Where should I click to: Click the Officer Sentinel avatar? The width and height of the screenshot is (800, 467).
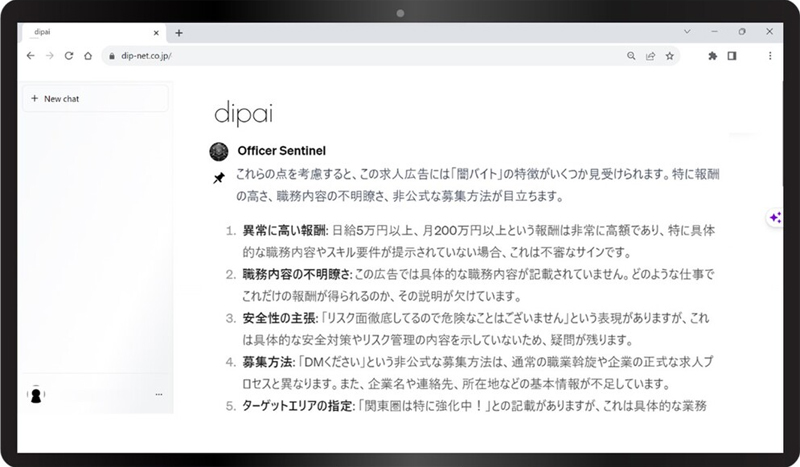(219, 152)
